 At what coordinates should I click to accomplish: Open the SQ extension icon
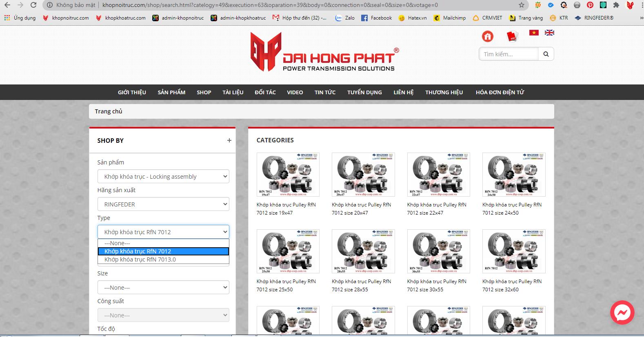tap(538, 5)
